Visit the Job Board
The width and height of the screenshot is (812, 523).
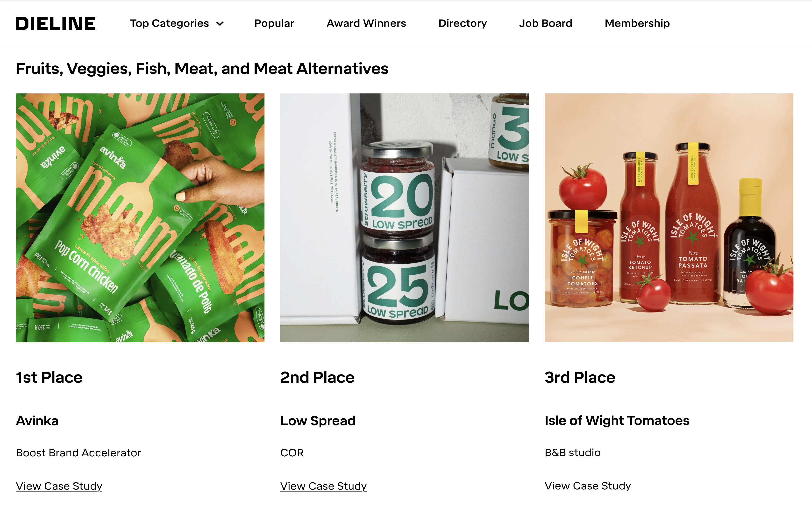tap(545, 23)
